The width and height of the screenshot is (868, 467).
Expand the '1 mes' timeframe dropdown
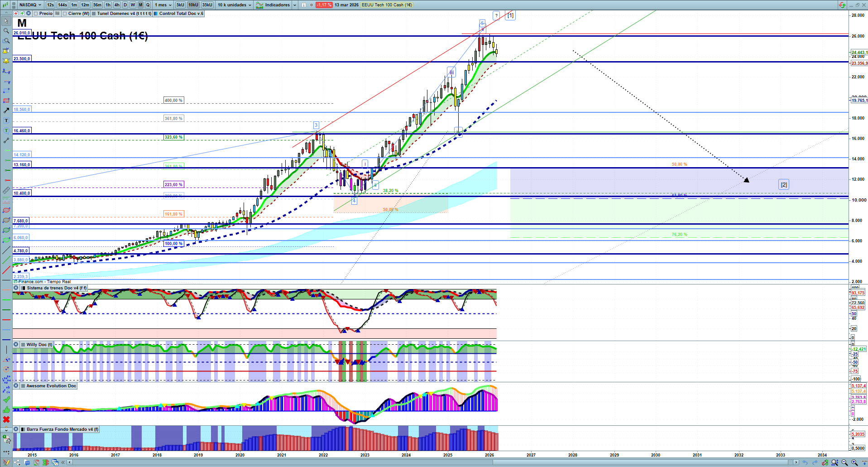[163, 5]
